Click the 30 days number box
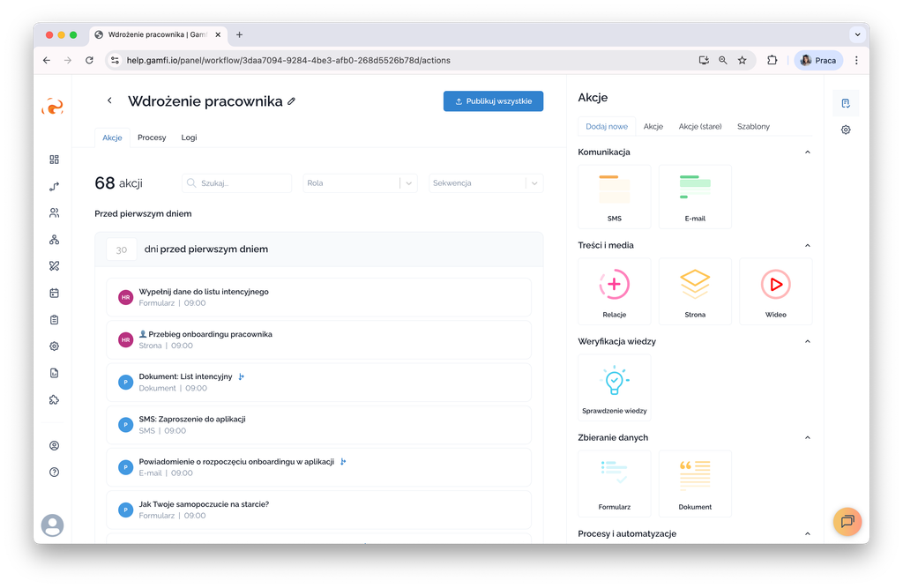This screenshot has height=588, width=903. (x=122, y=249)
